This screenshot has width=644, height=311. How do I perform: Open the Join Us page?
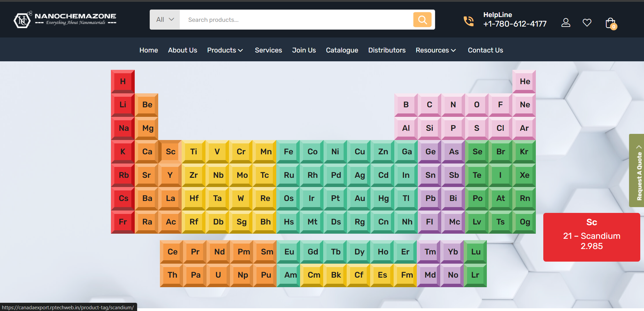click(304, 50)
